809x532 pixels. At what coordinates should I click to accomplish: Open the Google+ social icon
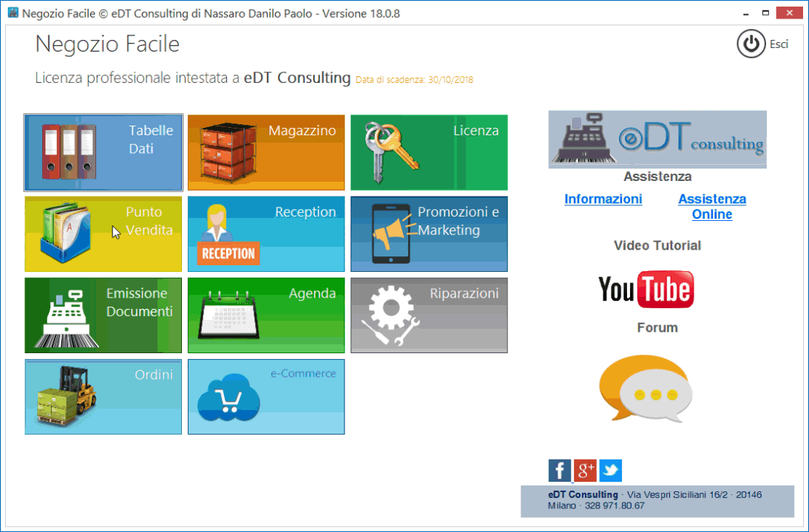[x=585, y=471]
